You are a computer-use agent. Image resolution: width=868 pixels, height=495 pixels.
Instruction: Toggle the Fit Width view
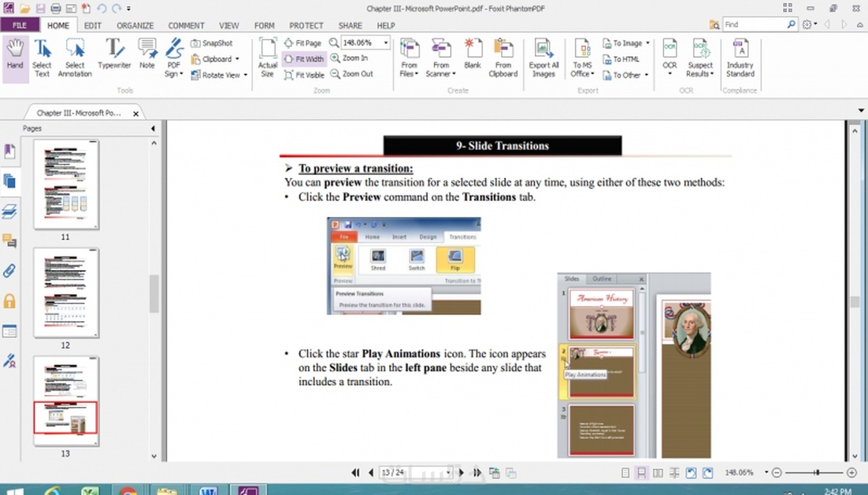pyautogui.click(x=304, y=59)
